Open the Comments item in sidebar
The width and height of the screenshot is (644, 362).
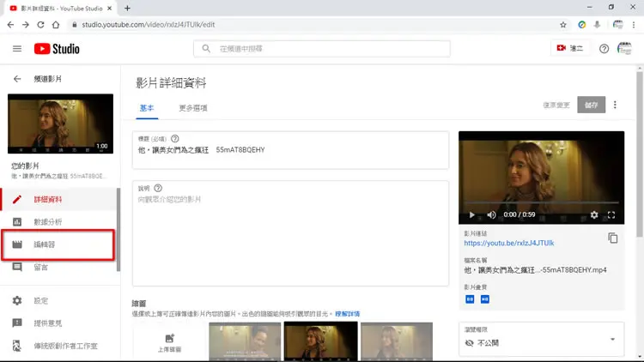(x=58, y=267)
